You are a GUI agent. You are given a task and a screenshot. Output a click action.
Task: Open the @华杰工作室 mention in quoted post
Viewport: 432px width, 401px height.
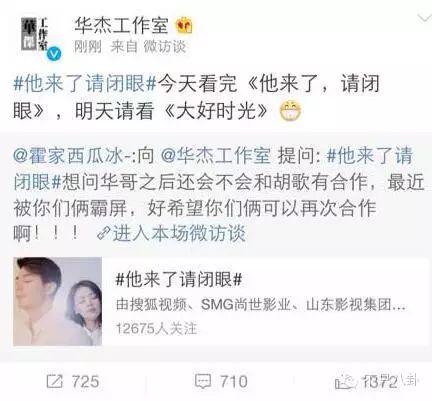[x=216, y=156]
